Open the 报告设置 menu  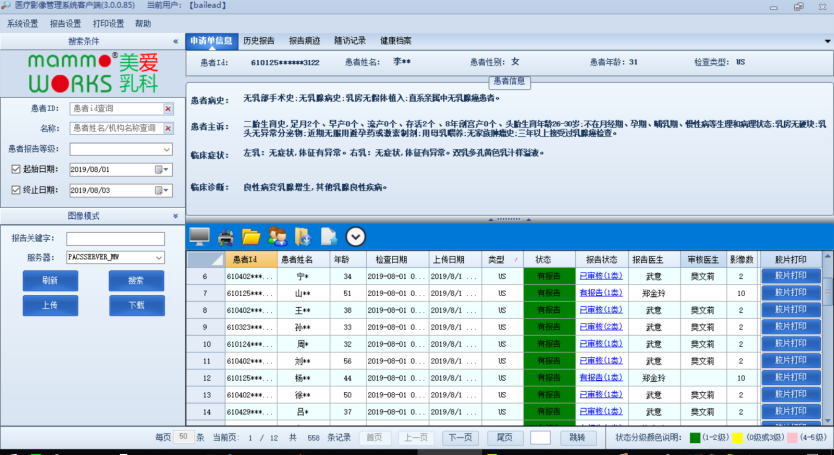(65, 23)
